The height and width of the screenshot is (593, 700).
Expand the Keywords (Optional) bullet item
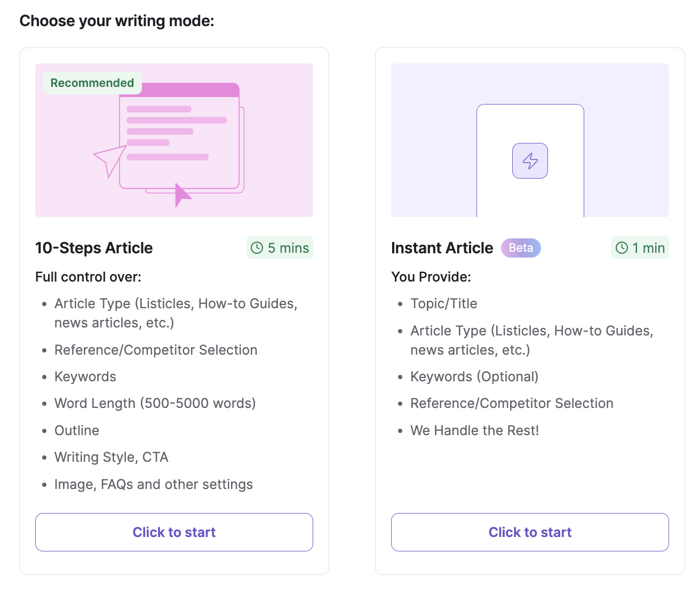[474, 376]
